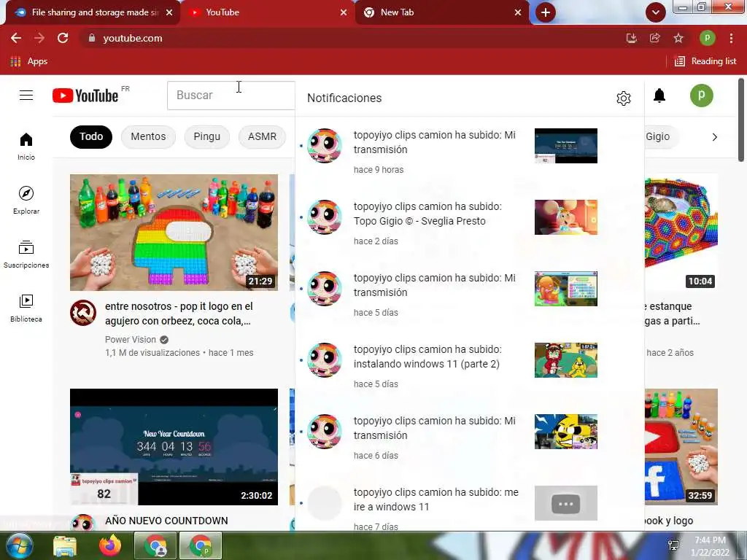Image resolution: width=747 pixels, height=560 pixels.
Task: Open the green 'p' YouTube account avatar
Action: click(x=701, y=96)
